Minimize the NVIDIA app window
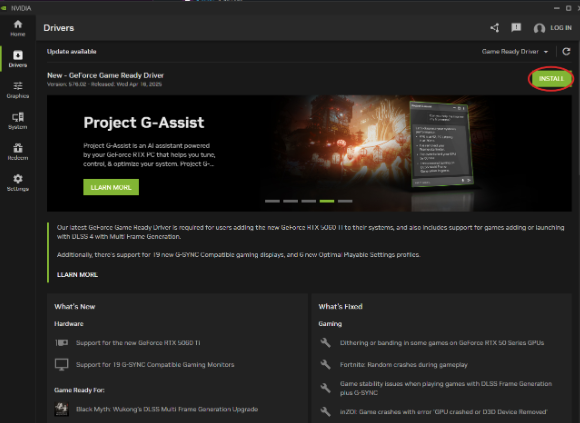The image size is (580, 423). pos(557,8)
